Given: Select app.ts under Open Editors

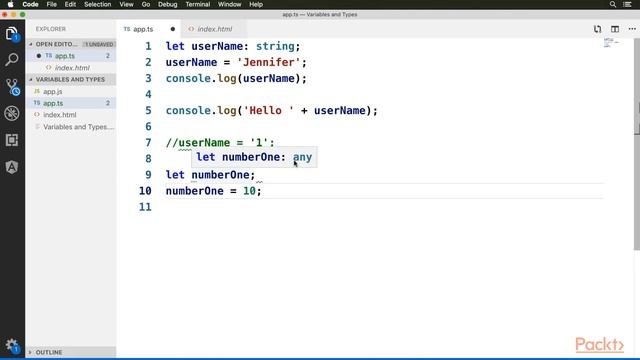Looking at the screenshot, I should click(71, 56).
